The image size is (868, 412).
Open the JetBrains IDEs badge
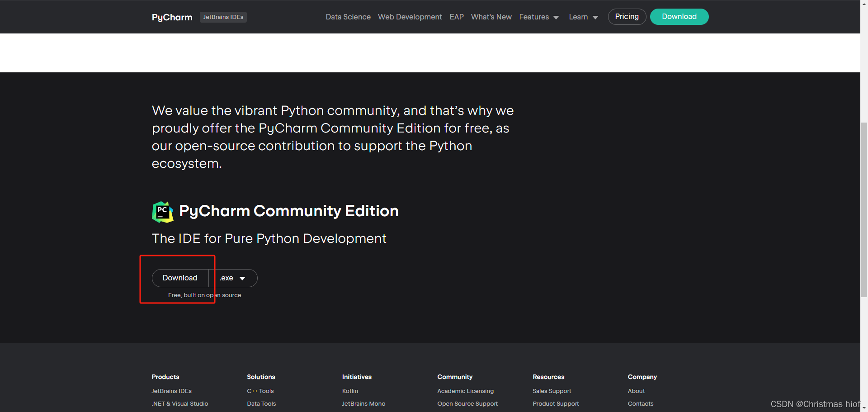[x=223, y=17]
